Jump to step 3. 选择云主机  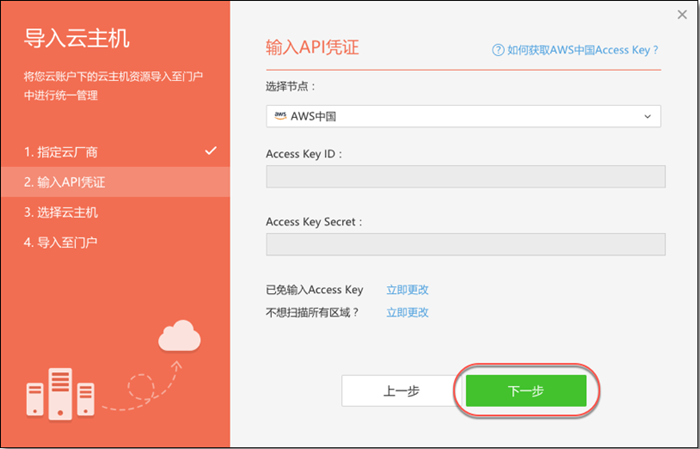62,212
